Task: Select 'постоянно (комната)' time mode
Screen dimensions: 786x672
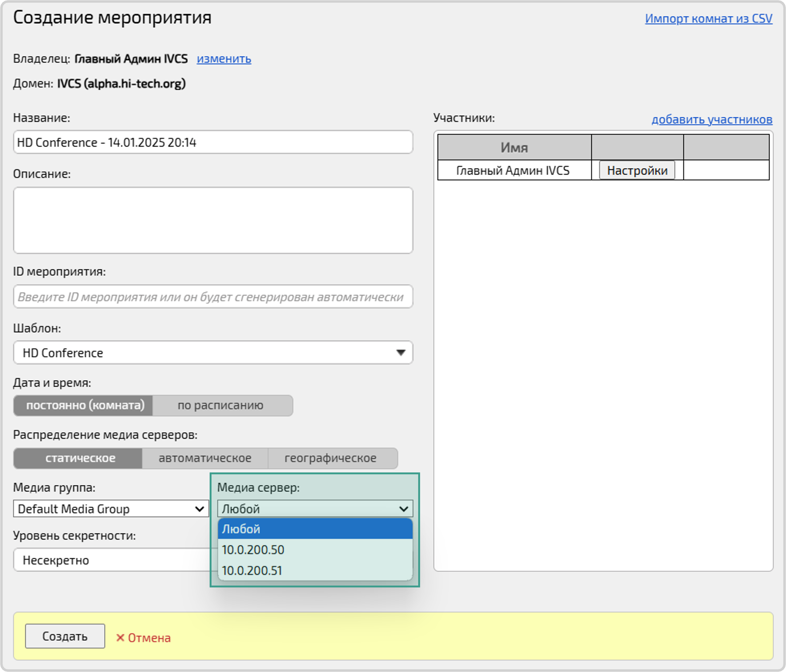Action: (84, 405)
